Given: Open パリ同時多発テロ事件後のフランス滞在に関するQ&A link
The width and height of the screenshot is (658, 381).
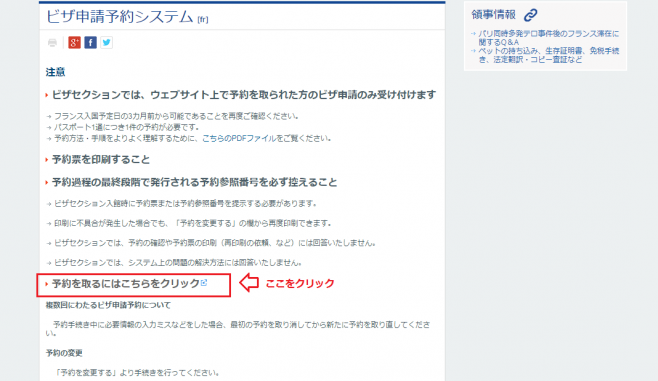Looking at the screenshot, I should 548,38.
